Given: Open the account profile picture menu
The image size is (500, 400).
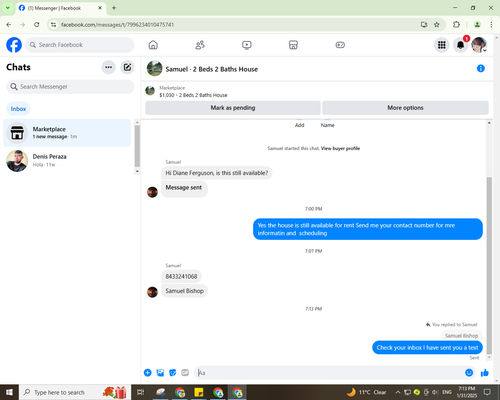Looking at the screenshot, I should (x=479, y=45).
